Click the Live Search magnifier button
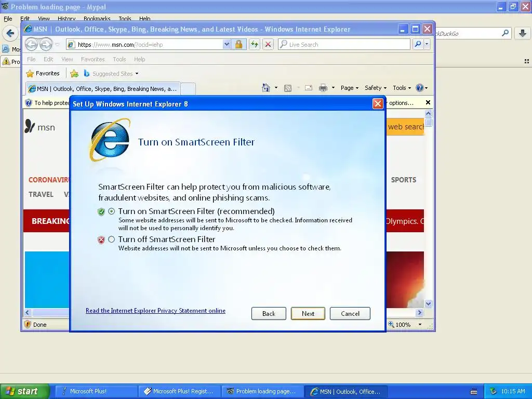The width and height of the screenshot is (532, 399). pyautogui.click(x=418, y=44)
